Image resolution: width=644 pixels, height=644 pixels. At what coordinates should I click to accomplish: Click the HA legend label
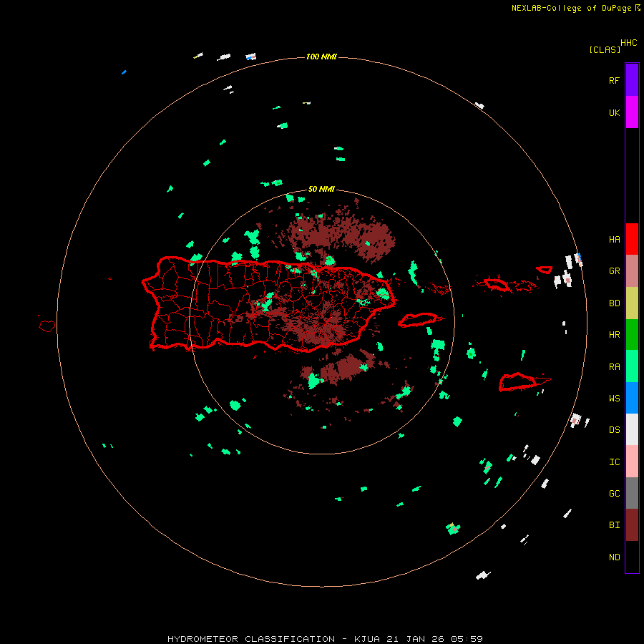click(x=614, y=239)
